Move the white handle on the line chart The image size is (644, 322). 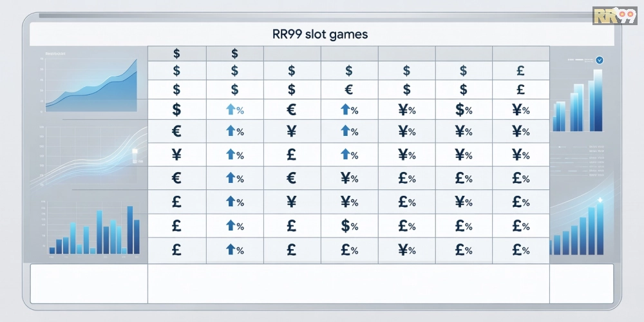[x=135, y=153]
